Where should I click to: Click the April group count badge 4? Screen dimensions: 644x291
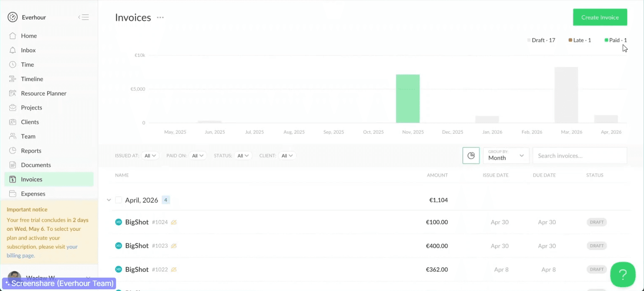tap(165, 200)
